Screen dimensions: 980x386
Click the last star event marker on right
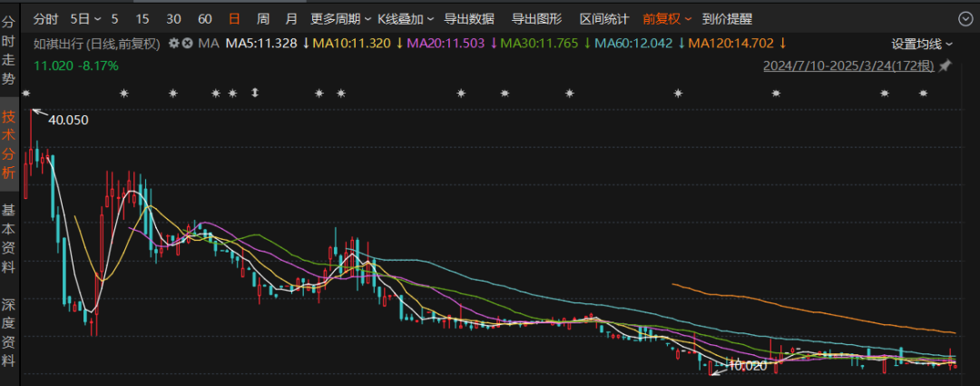point(924,93)
